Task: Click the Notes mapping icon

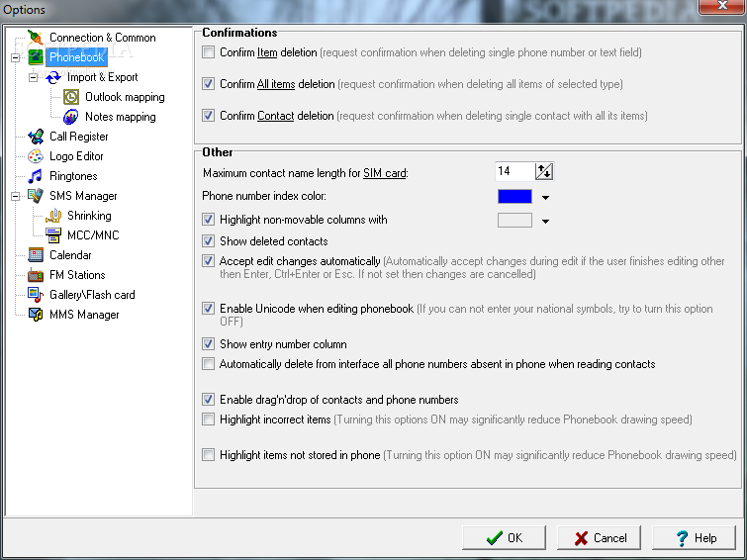Action: click(x=71, y=117)
